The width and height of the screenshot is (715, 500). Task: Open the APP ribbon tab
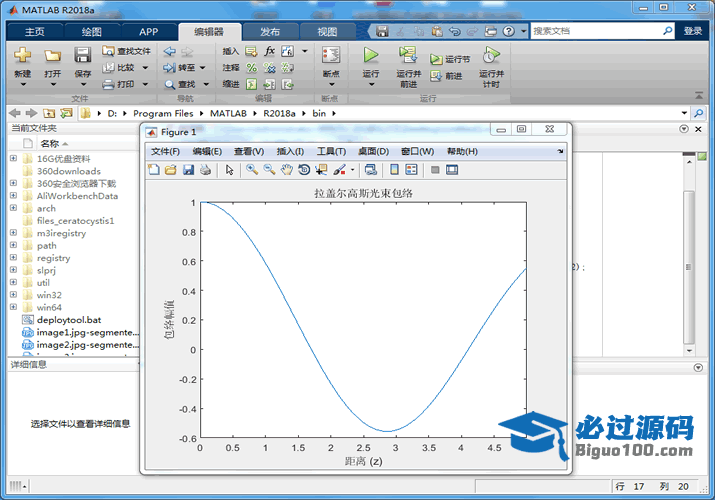[x=149, y=31]
